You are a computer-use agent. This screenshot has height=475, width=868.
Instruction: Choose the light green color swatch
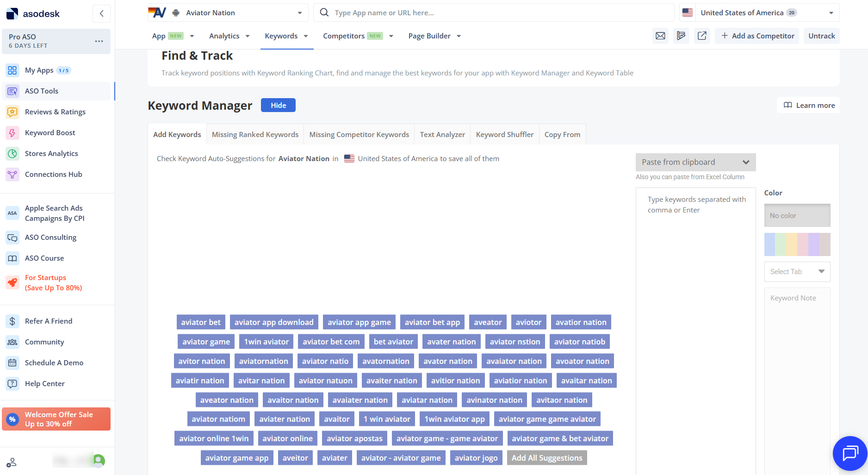781,244
